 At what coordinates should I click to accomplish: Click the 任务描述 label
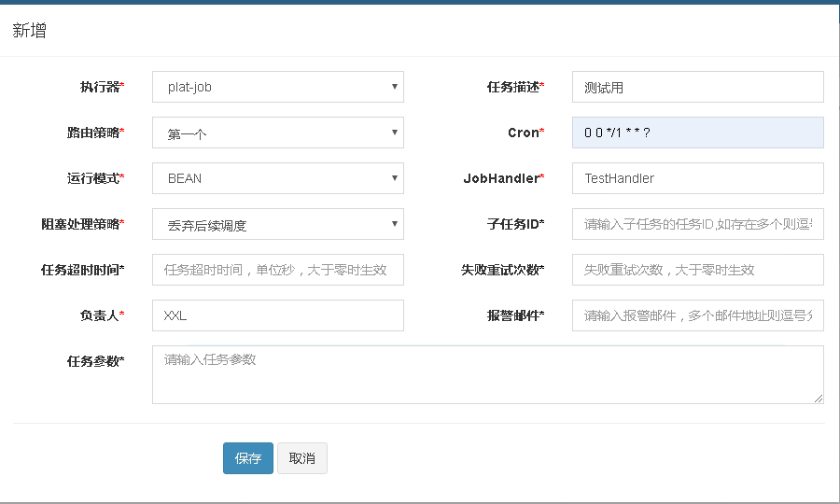515,87
